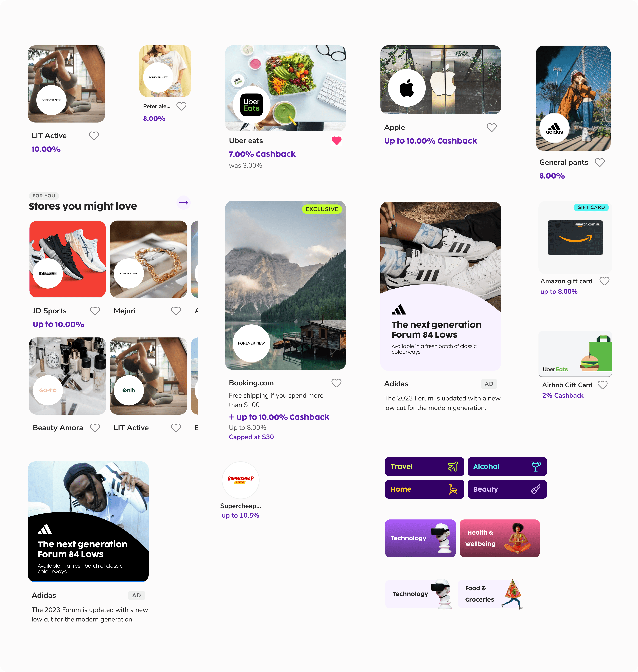Click the Supercheap Auto logo circle
The height and width of the screenshot is (672, 638).
pyautogui.click(x=241, y=480)
